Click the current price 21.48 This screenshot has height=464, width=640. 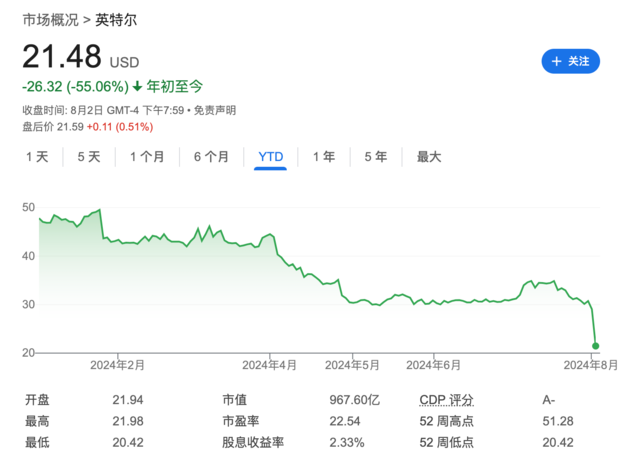pyautogui.click(x=62, y=56)
